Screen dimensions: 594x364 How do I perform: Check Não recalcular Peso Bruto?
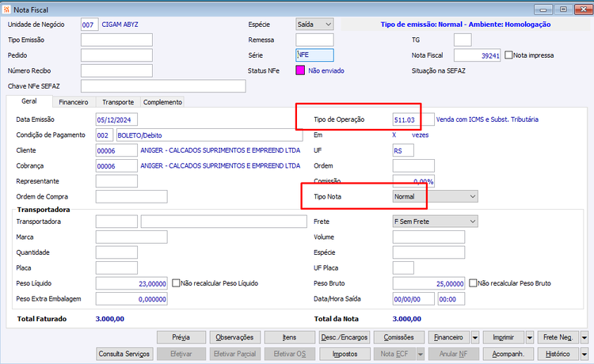pos(473,283)
